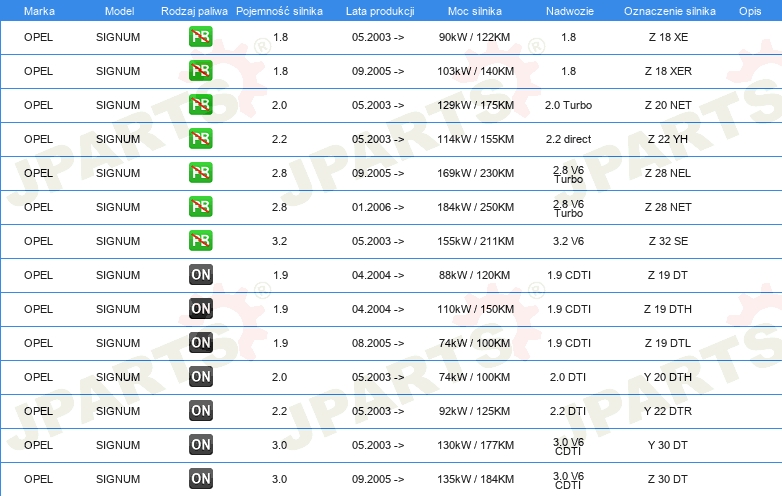The width and height of the screenshot is (782, 496).
Task: Click unleaded petrol icon in Z 28 NET row
Action: point(200,207)
